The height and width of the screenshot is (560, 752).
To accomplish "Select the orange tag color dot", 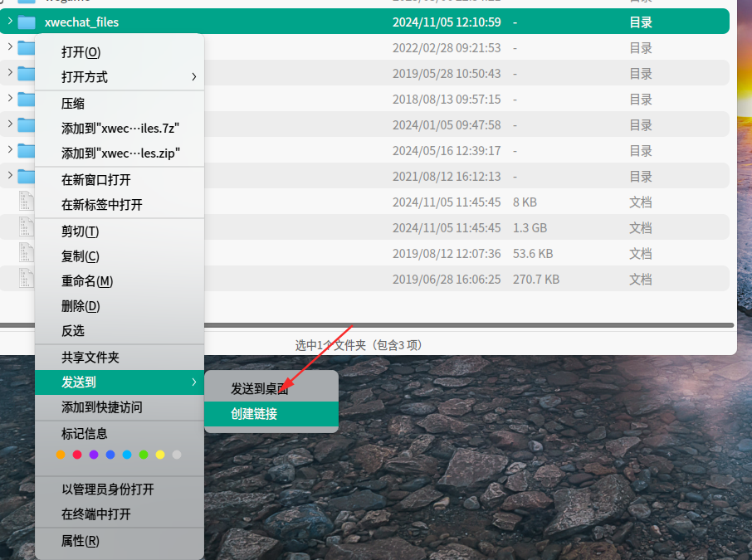I will point(61,455).
